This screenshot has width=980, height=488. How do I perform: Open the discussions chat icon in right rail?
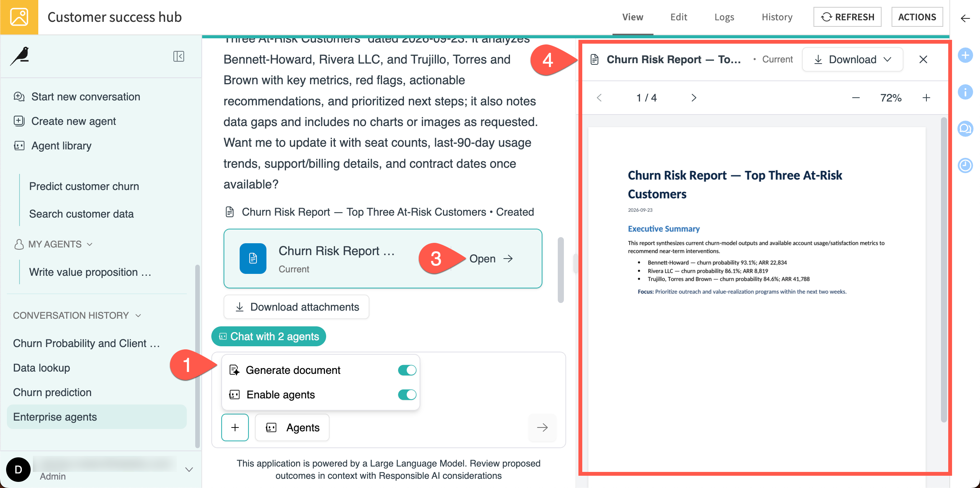tap(965, 128)
